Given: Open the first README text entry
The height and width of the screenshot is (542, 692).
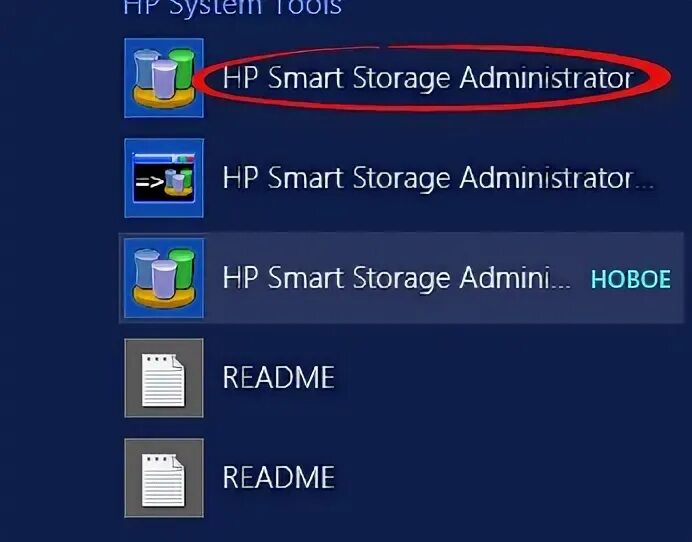Looking at the screenshot, I should pos(278,378).
